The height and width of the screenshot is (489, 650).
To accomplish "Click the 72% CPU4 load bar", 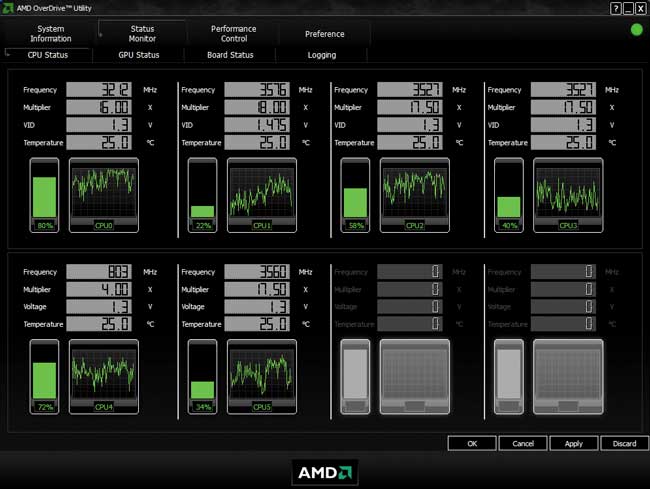I will click(44, 376).
